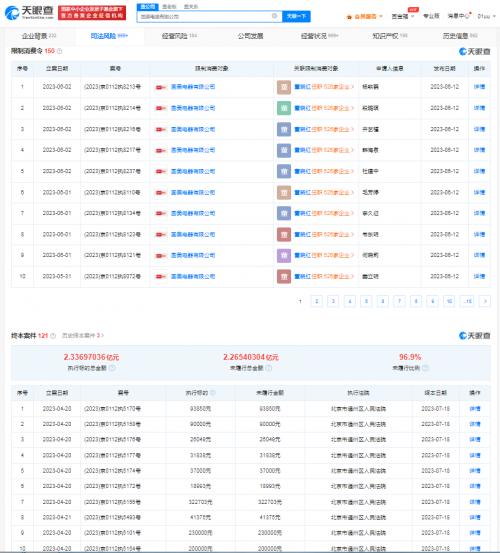Click the Tianyancha logo at top left

pos(29,12)
